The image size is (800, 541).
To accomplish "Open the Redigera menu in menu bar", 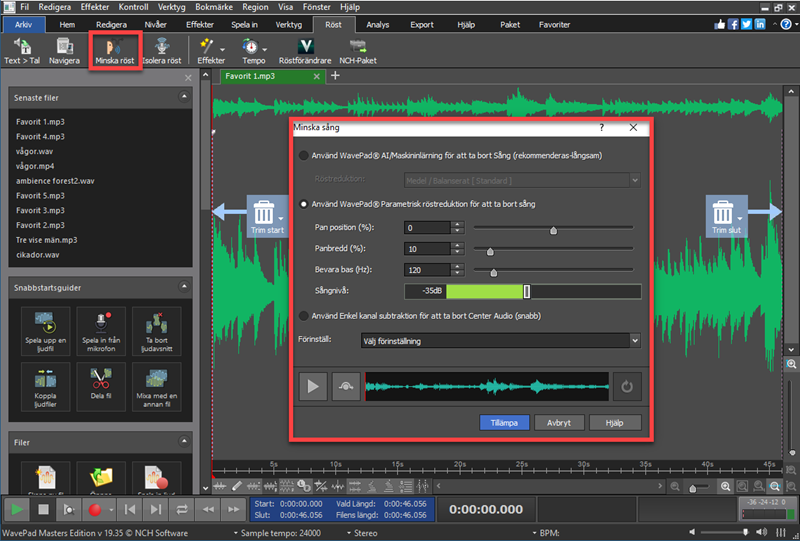I will tap(55, 7).
